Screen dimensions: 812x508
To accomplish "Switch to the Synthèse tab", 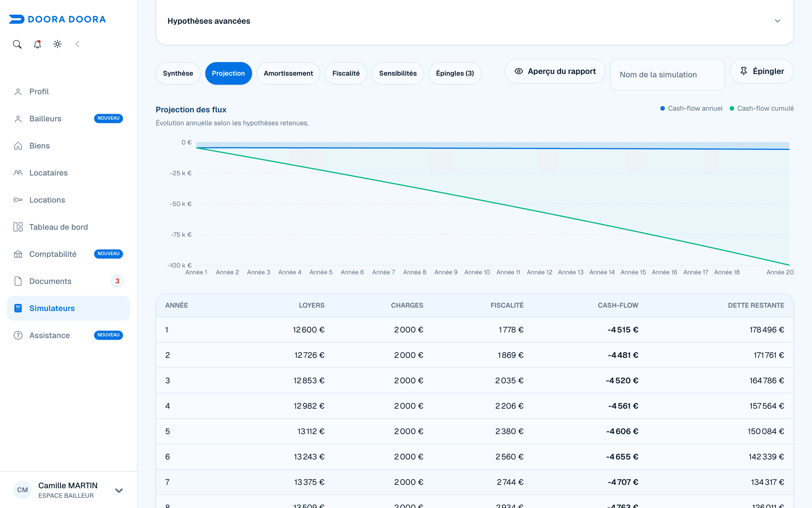I will [178, 73].
